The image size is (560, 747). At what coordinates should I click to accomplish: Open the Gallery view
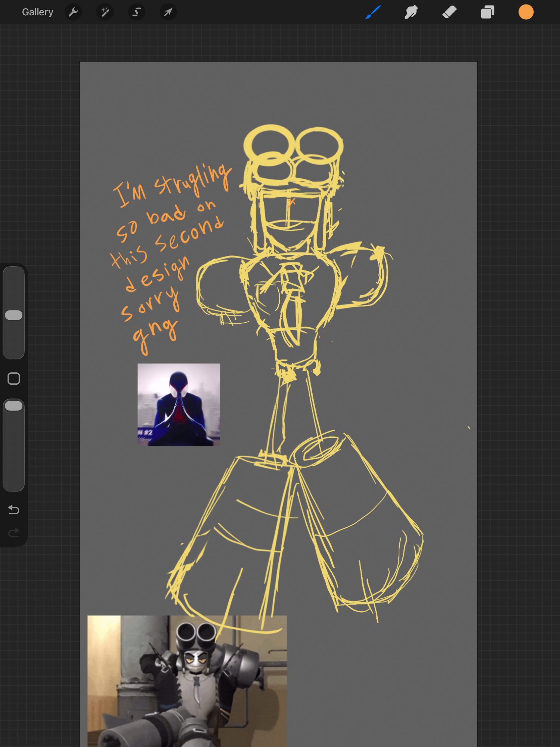coord(37,12)
